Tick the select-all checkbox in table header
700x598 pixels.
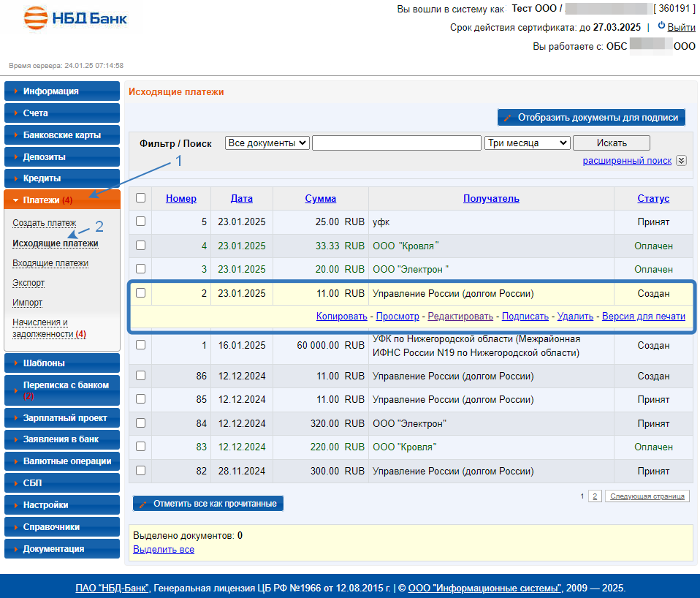[141, 198]
